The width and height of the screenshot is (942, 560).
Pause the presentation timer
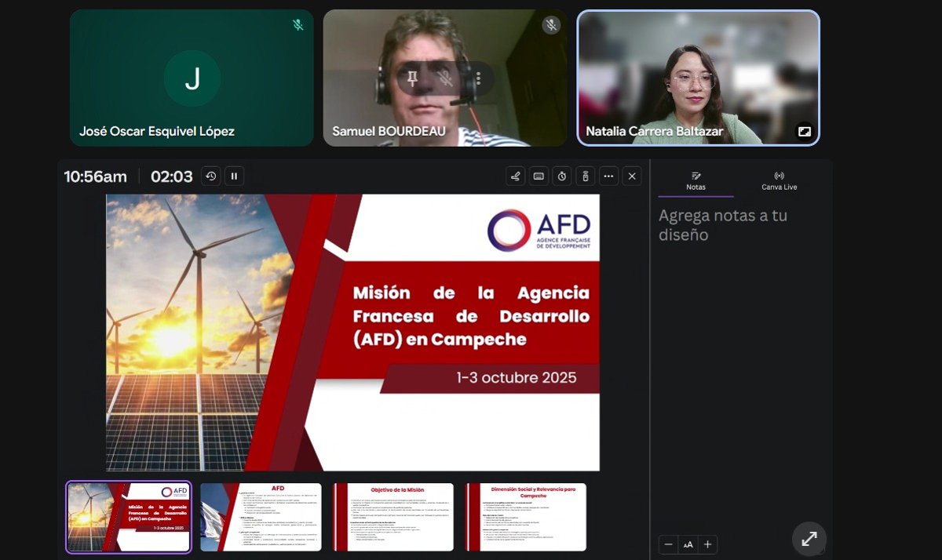click(234, 176)
